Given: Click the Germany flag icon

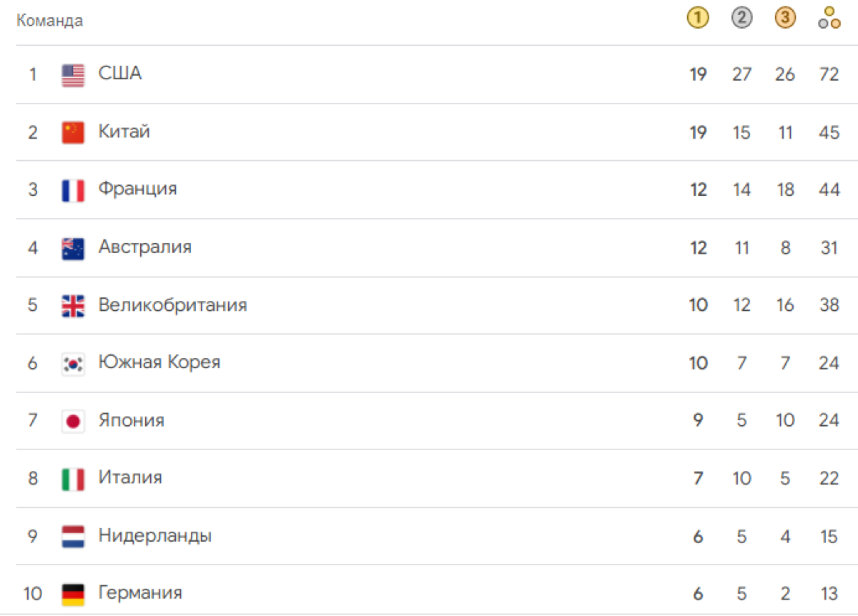Looking at the screenshot, I should click(x=73, y=594).
